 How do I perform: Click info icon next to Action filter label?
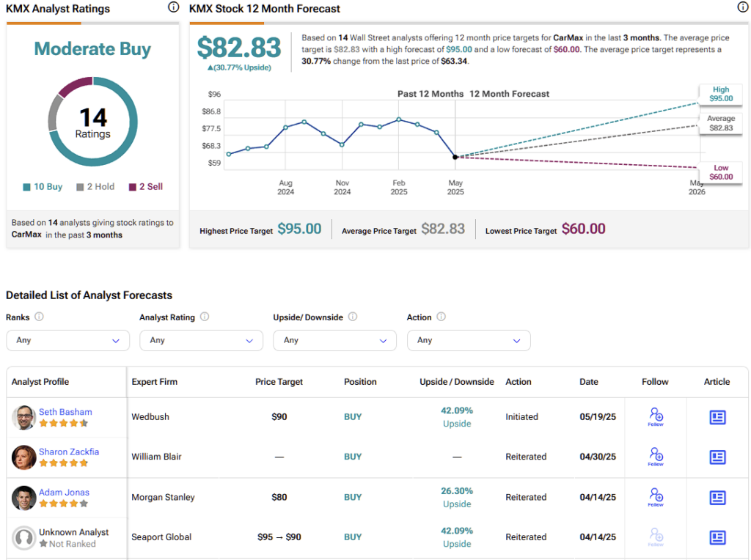point(441,317)
